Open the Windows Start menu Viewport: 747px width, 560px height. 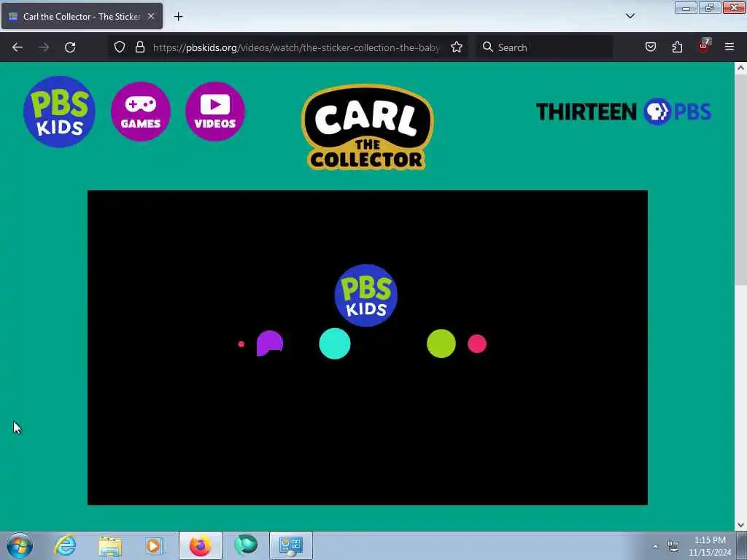pos(20,545)
